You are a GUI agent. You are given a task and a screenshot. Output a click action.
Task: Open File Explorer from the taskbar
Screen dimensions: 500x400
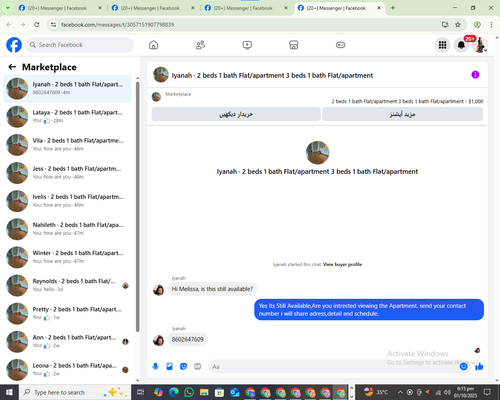click(x=204, y=392)
